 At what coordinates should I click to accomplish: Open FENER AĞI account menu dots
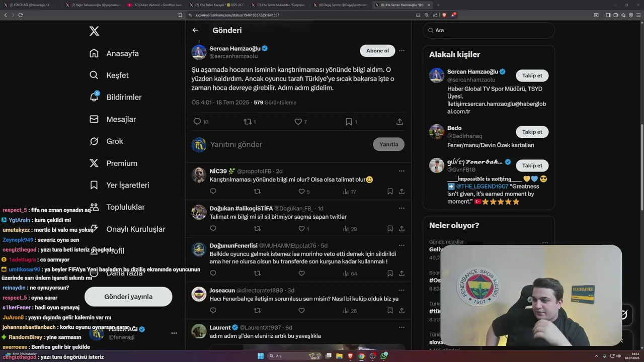(174, 333)
